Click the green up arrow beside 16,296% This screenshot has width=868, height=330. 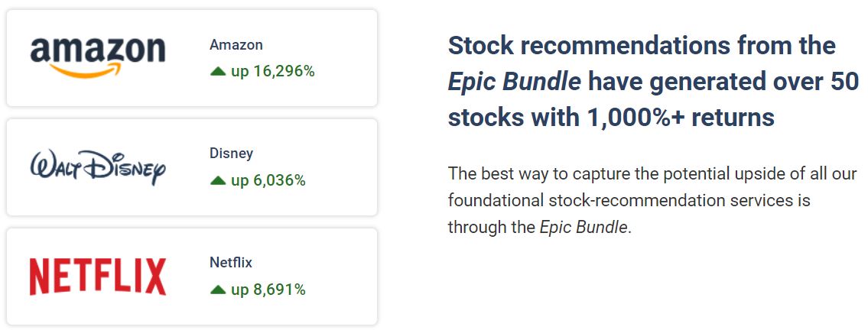[x=218, y=72]
